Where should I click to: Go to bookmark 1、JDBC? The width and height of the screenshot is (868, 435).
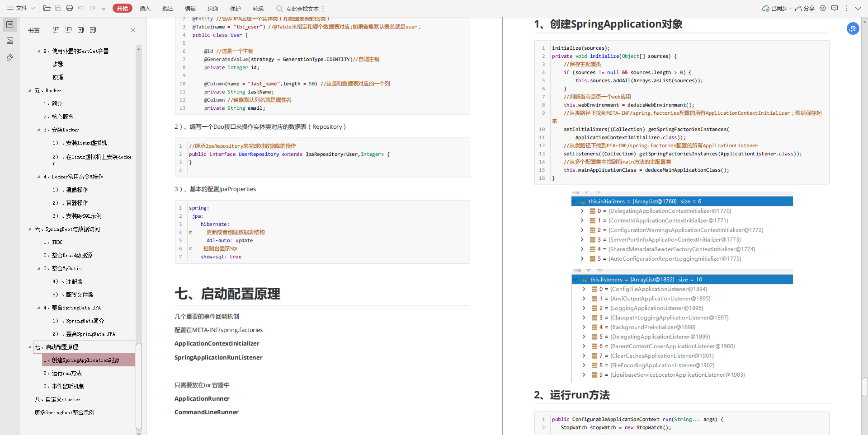tap(53, 242)
